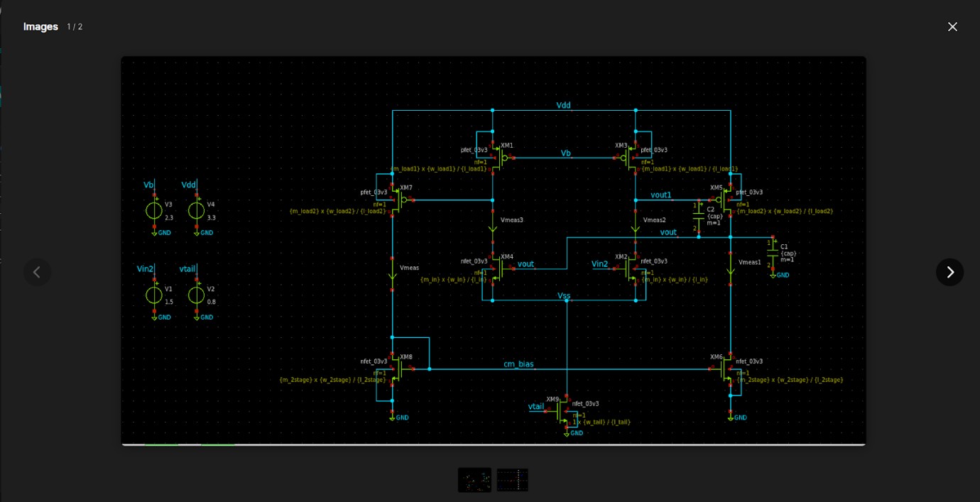Click the 'vtail' label above source V2

point(187,269)
